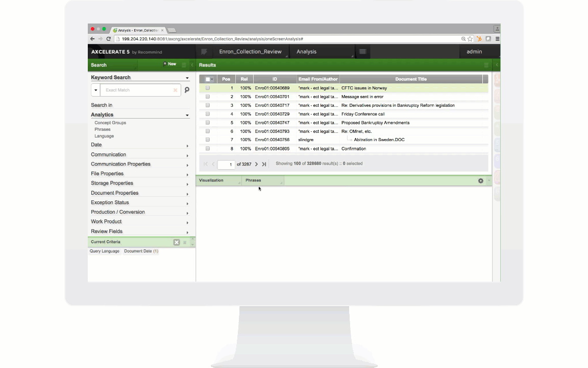Expand the Keyword Search dropdown

(187, 77)
